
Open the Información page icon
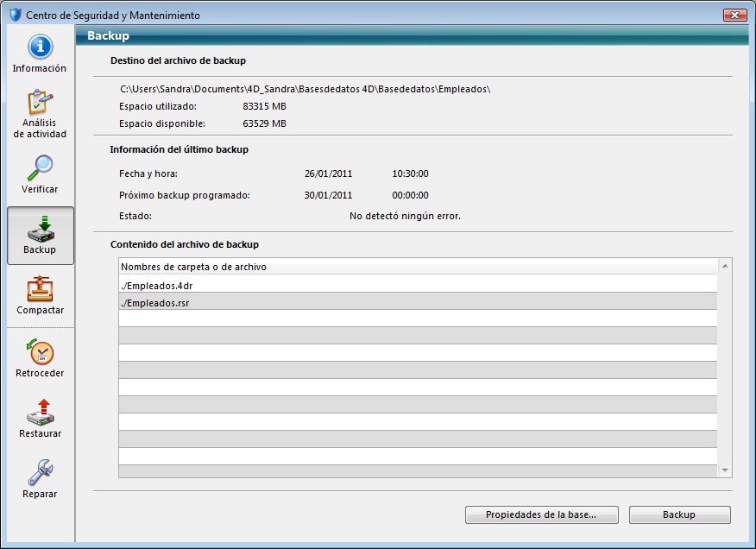click(x=40, y=47)
